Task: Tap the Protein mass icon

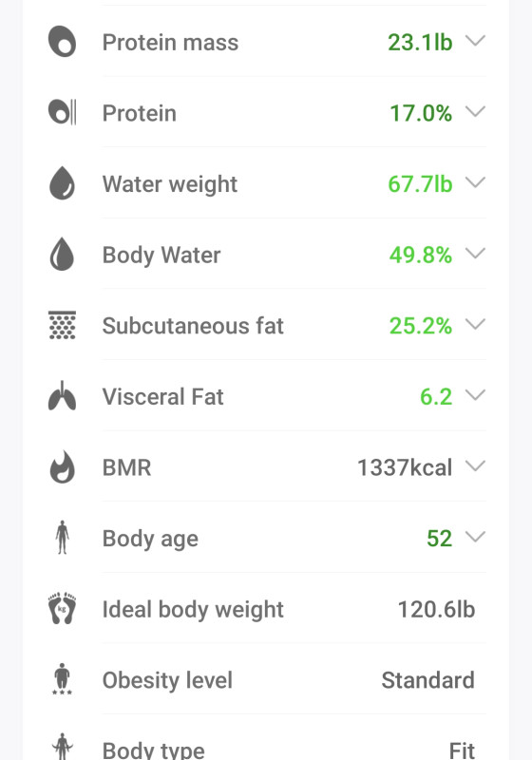Action: [62, 42]
